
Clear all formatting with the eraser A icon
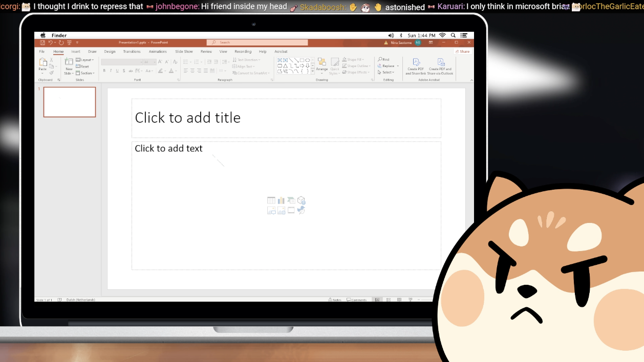tap(176, 61)
